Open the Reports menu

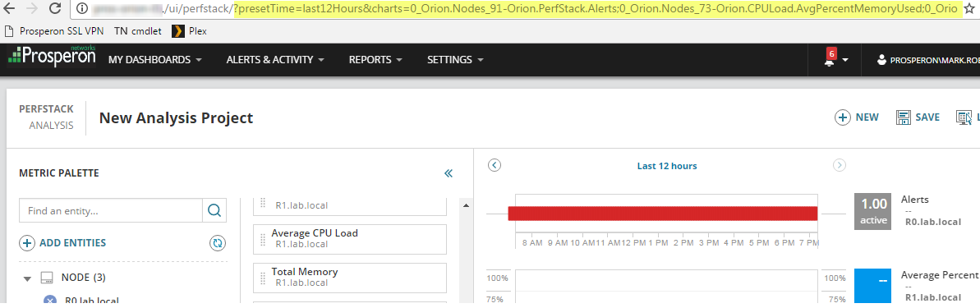[x=375, y=60]
